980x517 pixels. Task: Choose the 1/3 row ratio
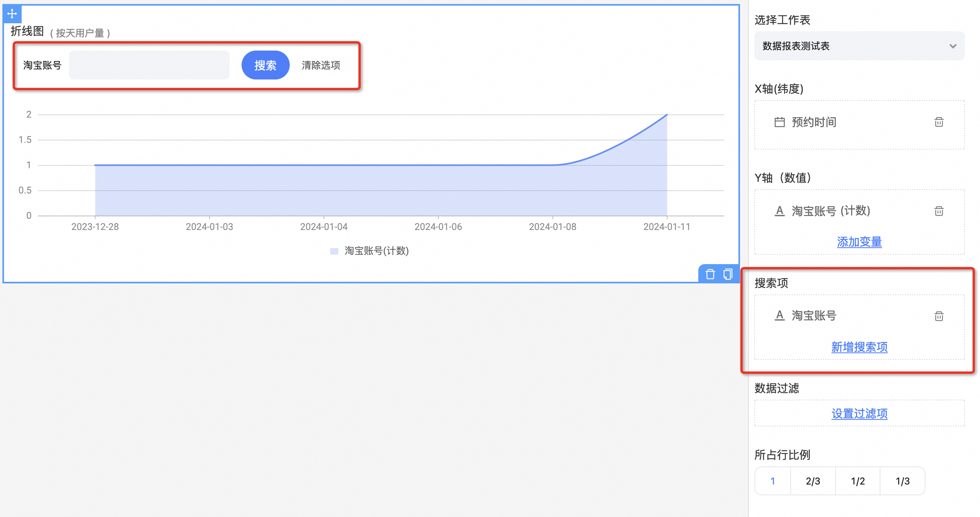903,481
